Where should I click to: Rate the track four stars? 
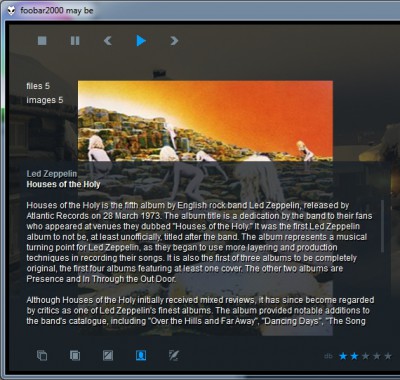coord(377,356)
